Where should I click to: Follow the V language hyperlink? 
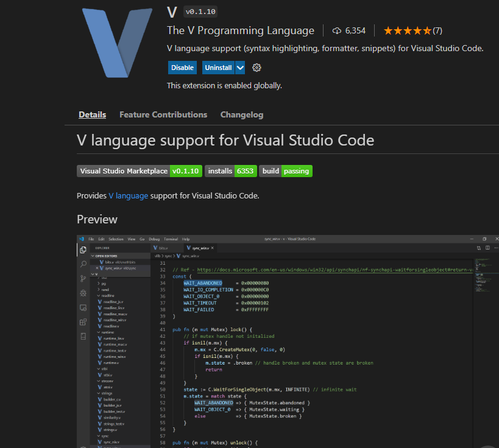128,195
